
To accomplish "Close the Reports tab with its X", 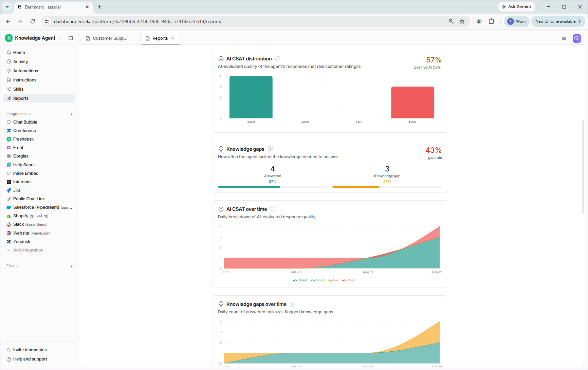I will 173,38.
